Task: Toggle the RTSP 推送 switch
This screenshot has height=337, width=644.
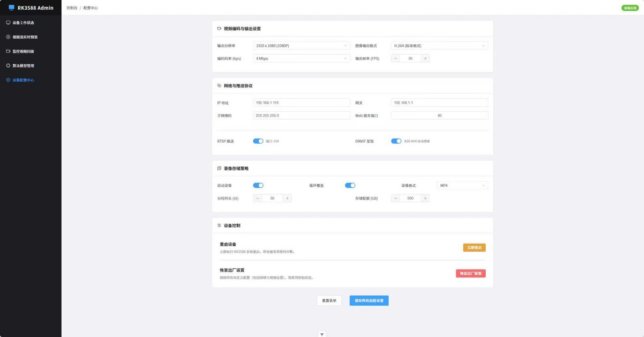Action: click(258, 141)
